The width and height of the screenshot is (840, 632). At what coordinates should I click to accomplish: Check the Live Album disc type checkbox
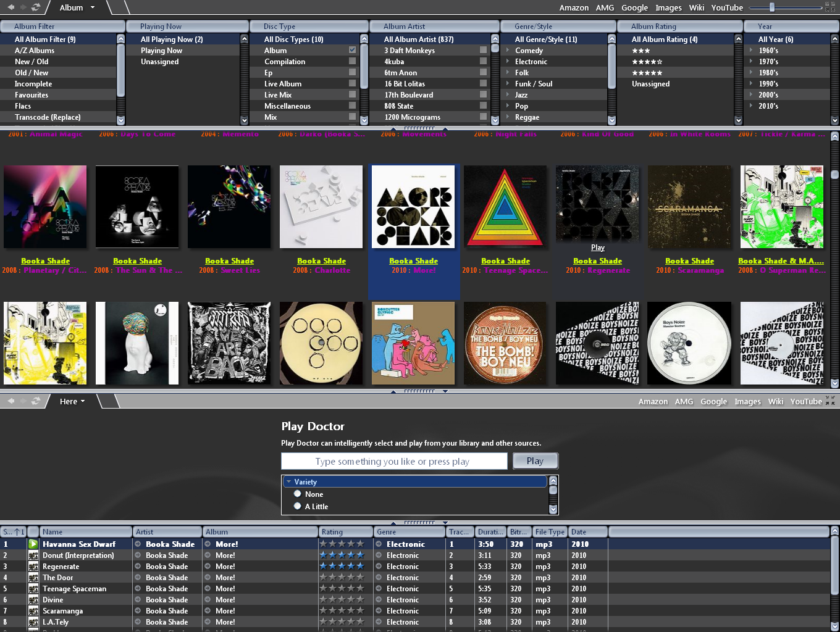point(352,83)
